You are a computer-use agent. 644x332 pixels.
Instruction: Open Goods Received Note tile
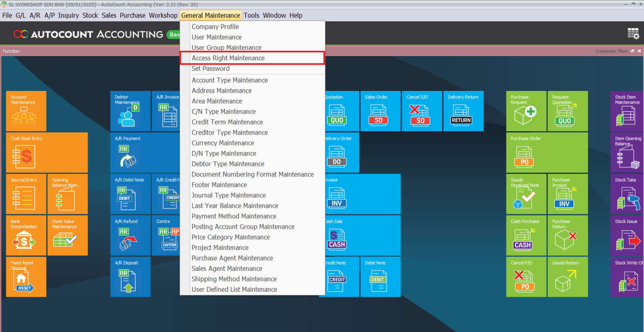tap(526, 194)
